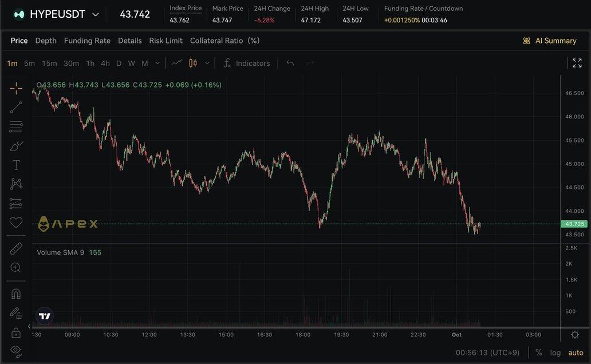
Task: Select the trend line drawing tool
Action: 16,107
